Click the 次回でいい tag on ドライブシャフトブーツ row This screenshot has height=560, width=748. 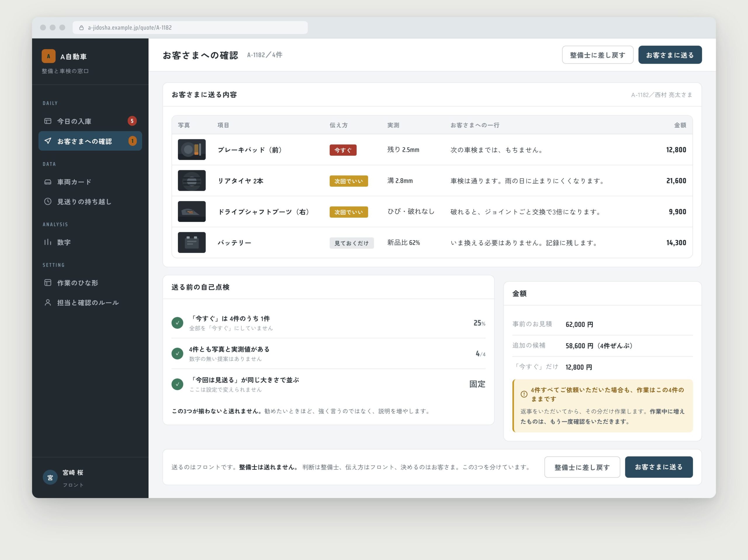(349, 212)
